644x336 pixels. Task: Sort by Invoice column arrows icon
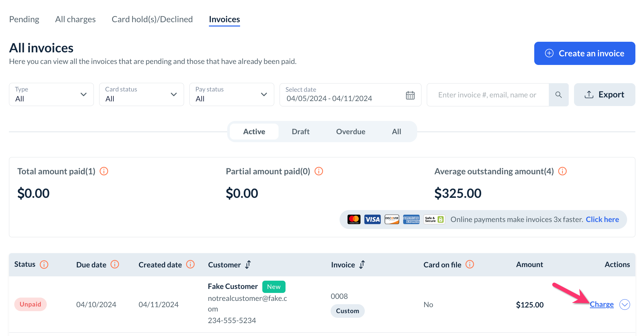point(362,264)
